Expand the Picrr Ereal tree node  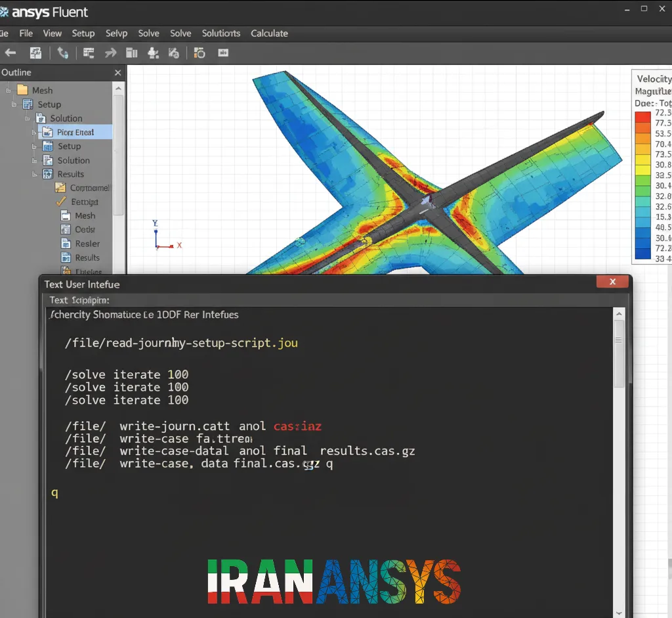coord(34,133)
